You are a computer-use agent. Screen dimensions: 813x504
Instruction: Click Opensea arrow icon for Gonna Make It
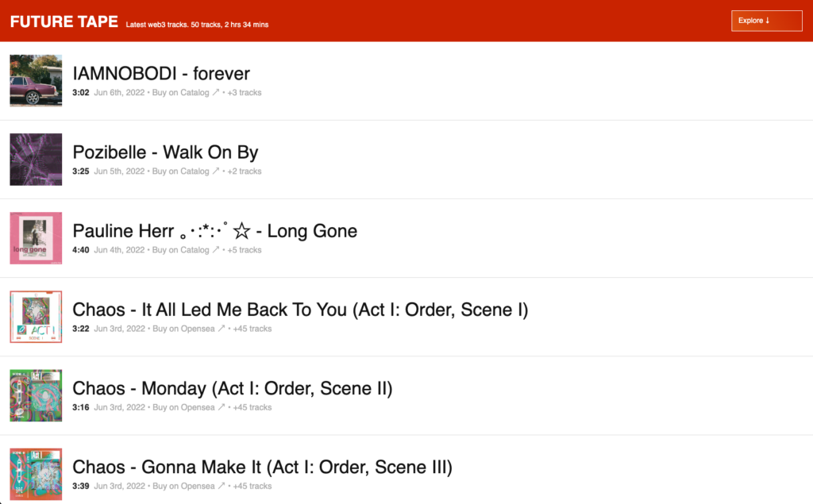(x=222, y=487)
